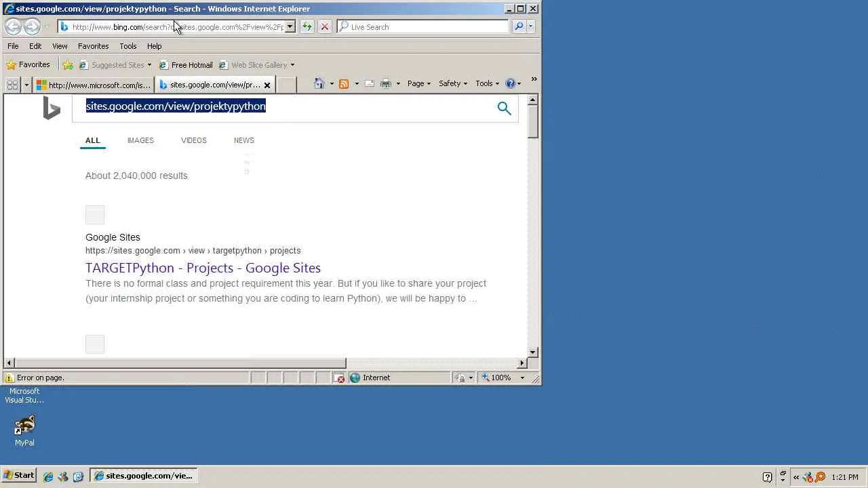Click the Home icon in command bar
Image resolution: width=868 pixels, height=488 pixels.
pos(319,83)
